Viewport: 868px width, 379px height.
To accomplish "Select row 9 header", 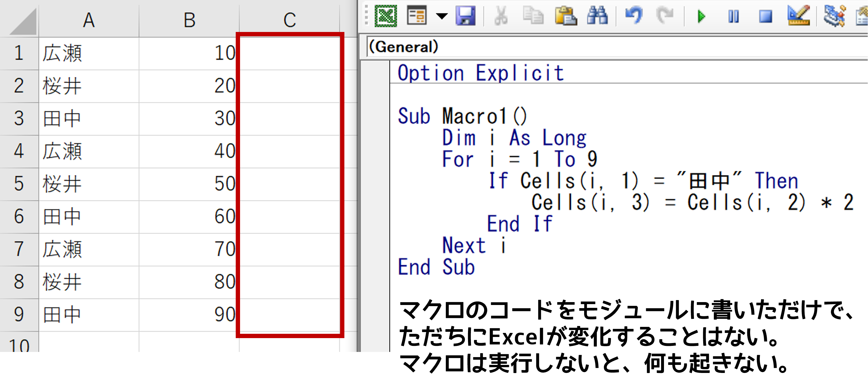I will coord(19,314).
